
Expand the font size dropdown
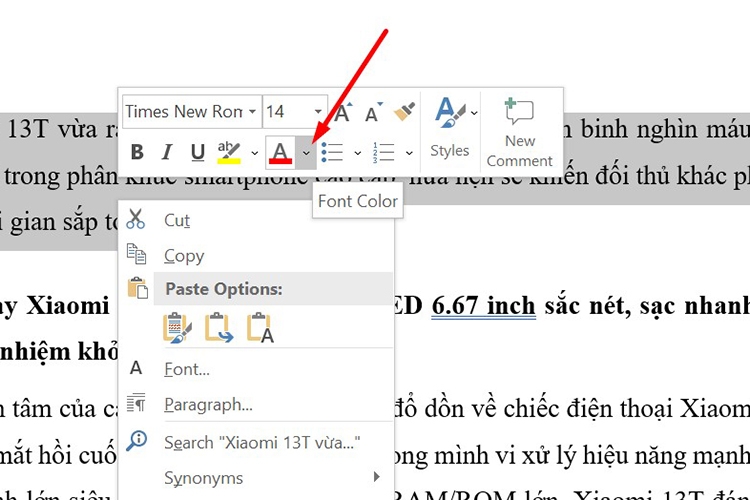[x=318, y=112]
